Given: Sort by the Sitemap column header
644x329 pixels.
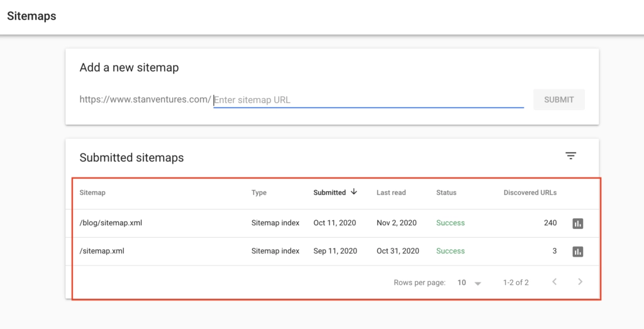Looking at the screenshot, I should point(92,192).
